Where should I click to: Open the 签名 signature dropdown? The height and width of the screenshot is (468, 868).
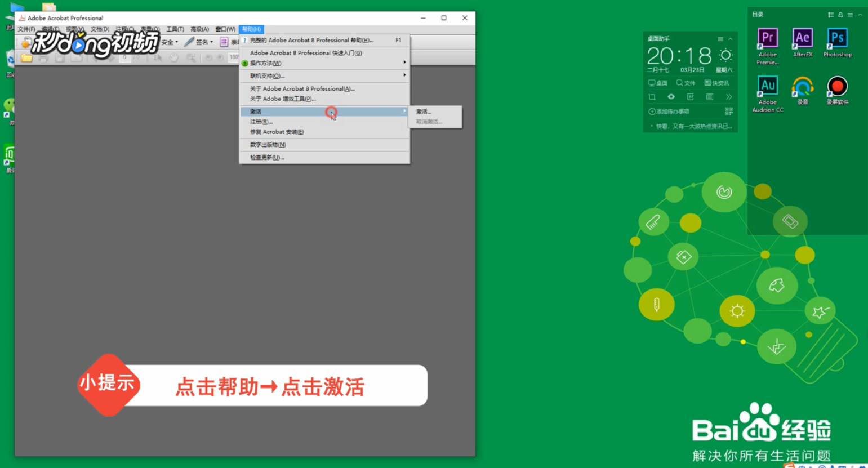203,42
